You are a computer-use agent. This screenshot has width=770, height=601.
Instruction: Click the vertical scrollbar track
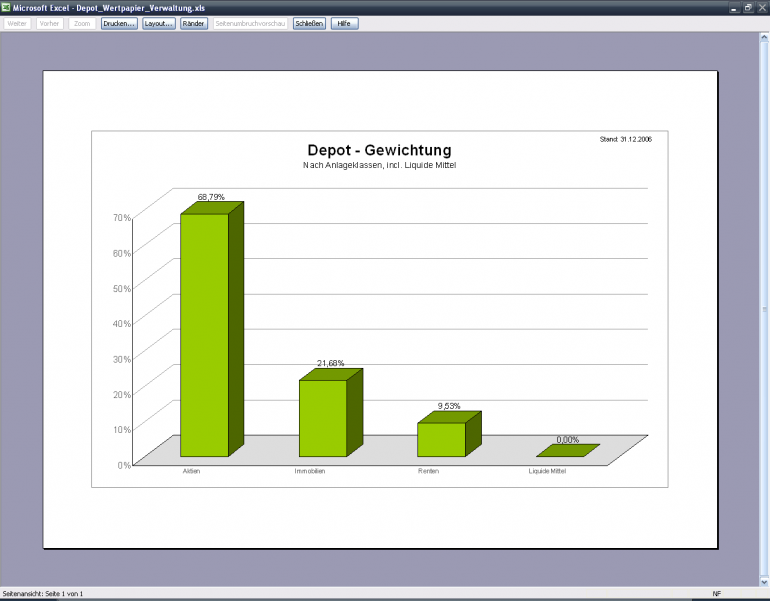point(765,309)
